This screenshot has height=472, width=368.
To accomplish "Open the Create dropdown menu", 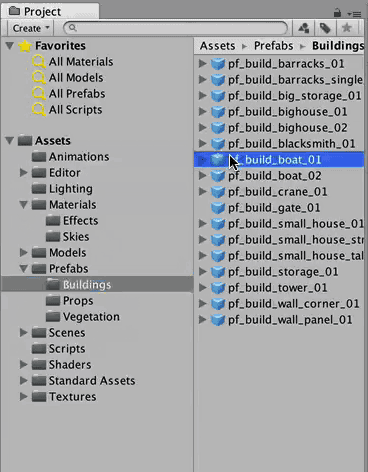I will [x=31, y=28].
